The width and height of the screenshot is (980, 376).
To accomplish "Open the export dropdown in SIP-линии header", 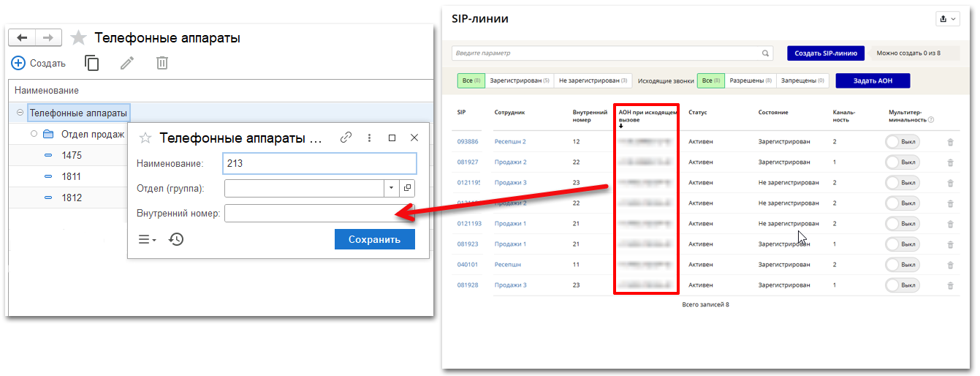I will [x=946, y=19].
